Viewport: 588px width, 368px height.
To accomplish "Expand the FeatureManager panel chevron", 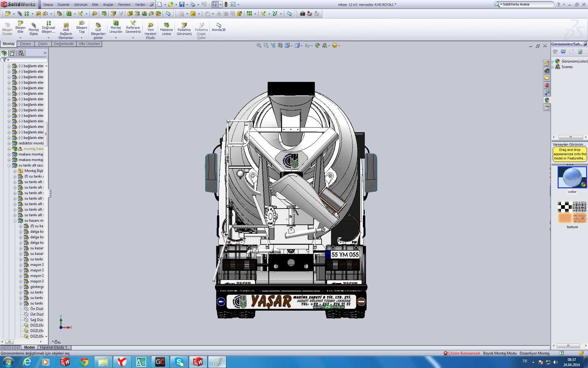I will pos(45,53).
